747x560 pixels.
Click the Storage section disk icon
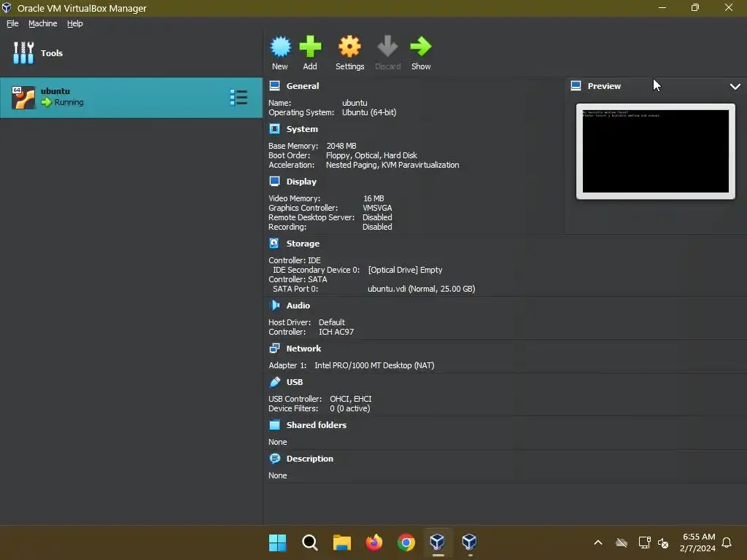click(x=274, y=243)
